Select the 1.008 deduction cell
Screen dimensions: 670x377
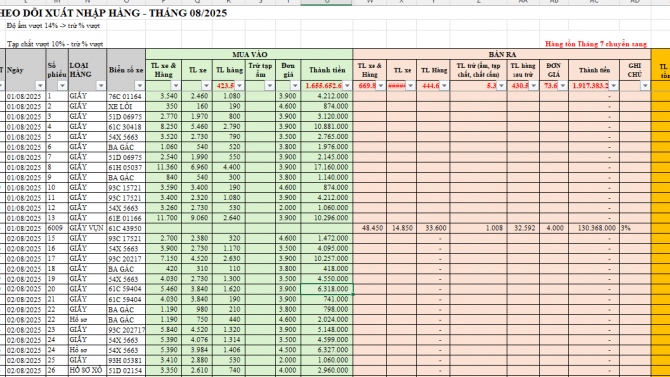pos(479,228)
